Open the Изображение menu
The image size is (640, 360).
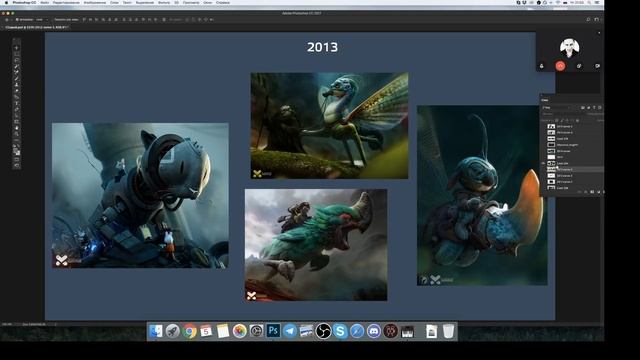[x=95, y=2]
